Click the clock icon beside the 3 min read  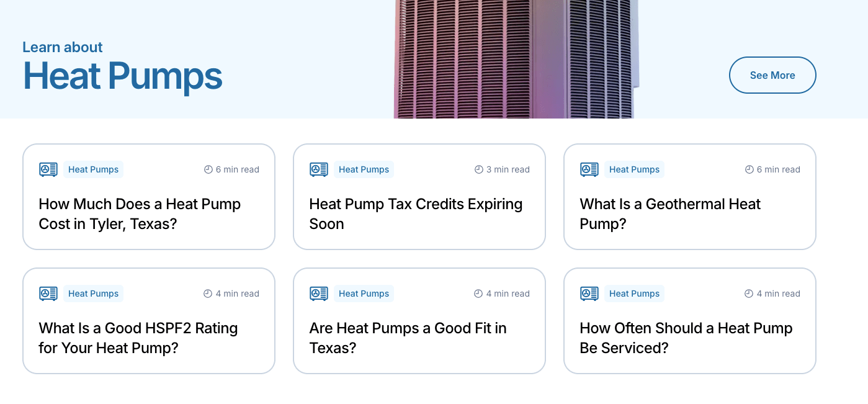pyautogui.click(x=478, y=169)
